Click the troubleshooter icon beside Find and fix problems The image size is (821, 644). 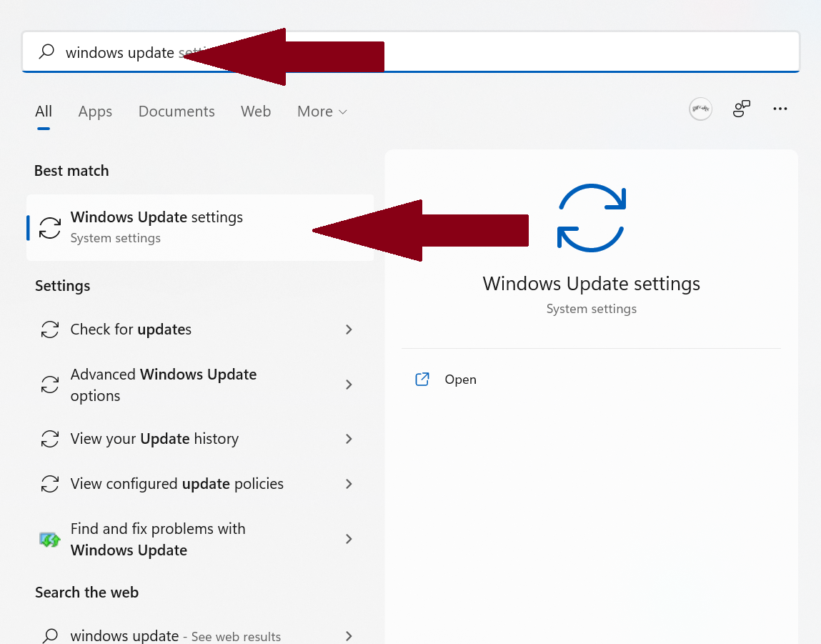click(50, 539)
